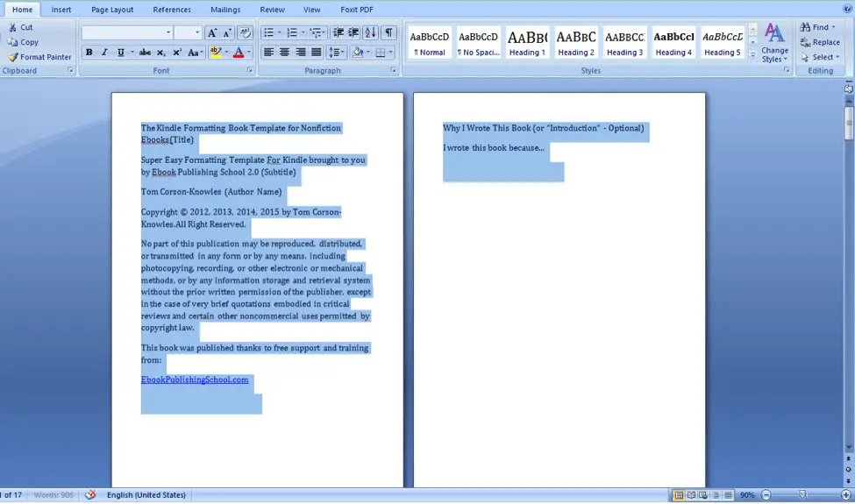Click the Cut scissors icon
The width and height of the screenshot is (855, 504).
tap(12, 27)
